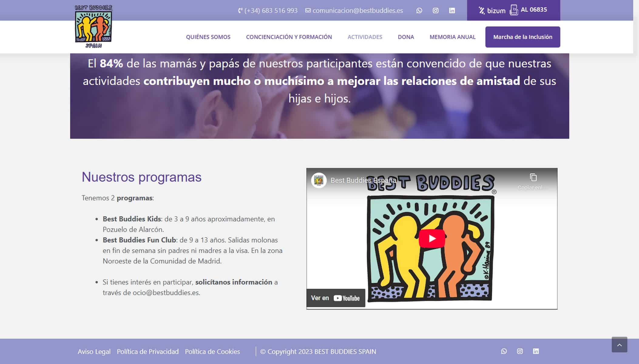The height and width of the screenshot is (364, 639).
Task: Open the Política de Privacidad link
Action: (148, 352)
